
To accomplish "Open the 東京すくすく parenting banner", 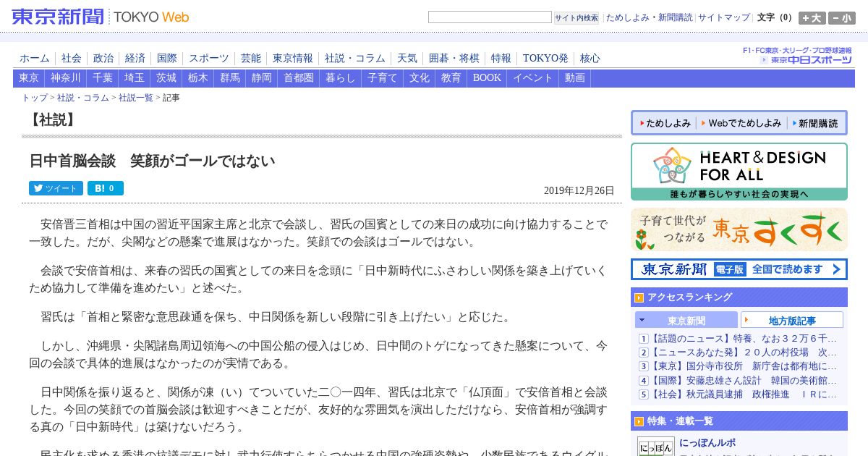I will point(739,229).
